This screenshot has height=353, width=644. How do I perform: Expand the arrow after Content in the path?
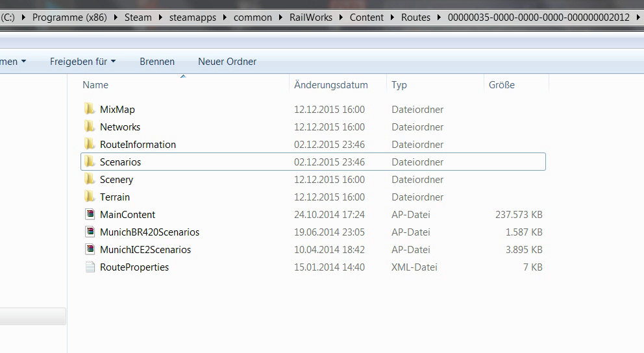393,18
